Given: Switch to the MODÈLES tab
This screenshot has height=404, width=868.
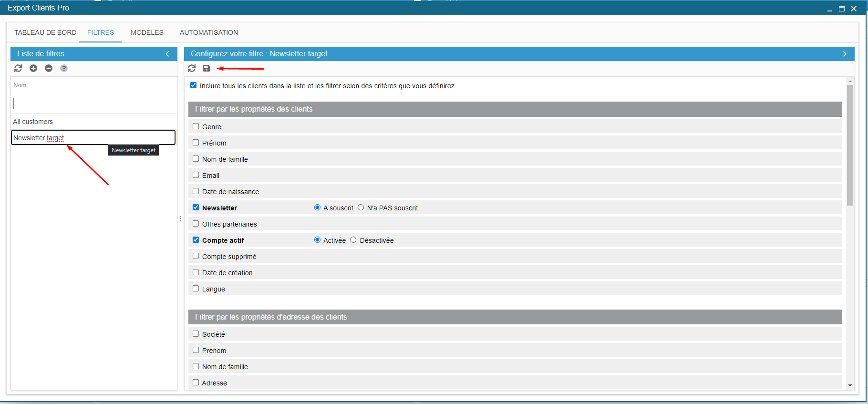Looking at the screenshot, I should [x=147, y=32].
